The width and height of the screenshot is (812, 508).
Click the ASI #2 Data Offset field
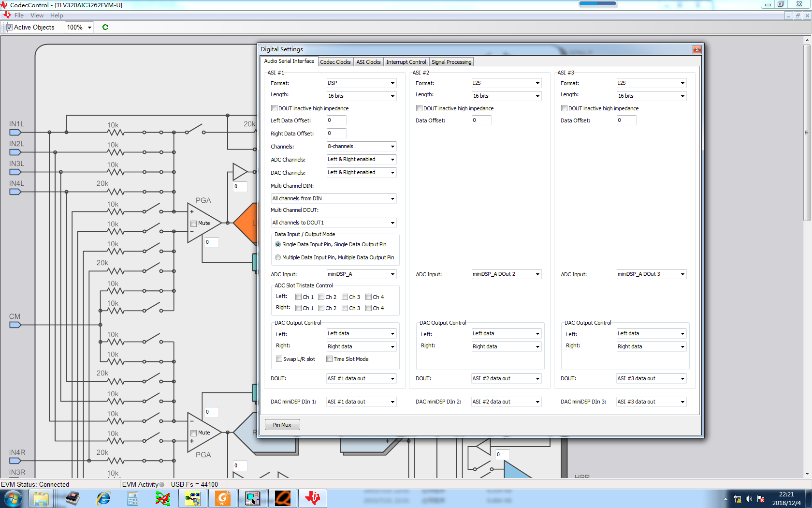(481, 120)
